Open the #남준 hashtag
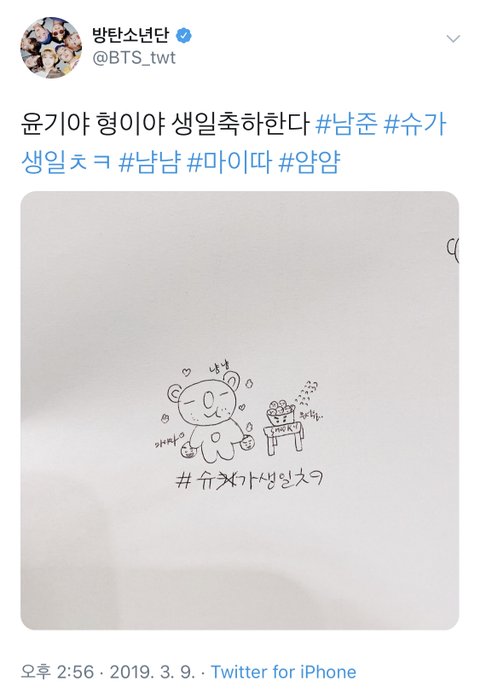 coord(346,124)
